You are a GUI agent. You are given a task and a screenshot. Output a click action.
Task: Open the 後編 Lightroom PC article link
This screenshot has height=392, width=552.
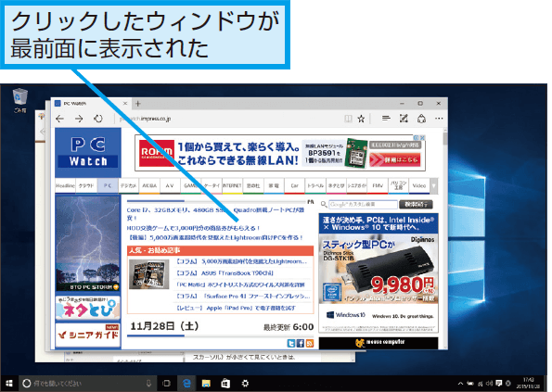(215, 237)
